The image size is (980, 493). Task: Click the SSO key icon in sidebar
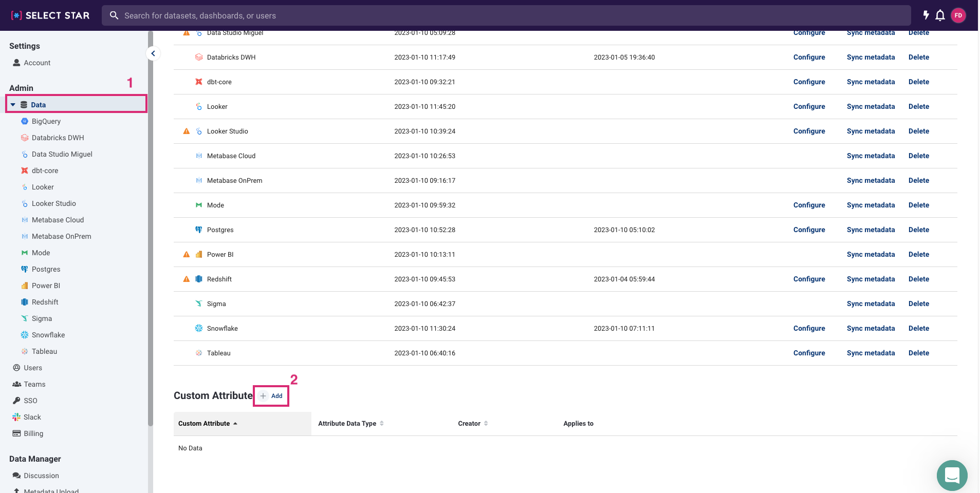coord(16,401)
